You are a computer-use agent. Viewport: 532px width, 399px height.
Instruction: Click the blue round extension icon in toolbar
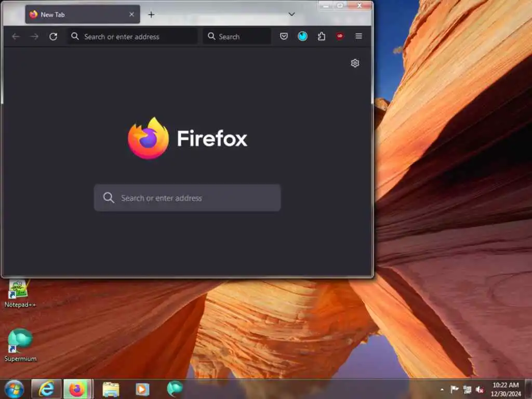tap(303, 36)
